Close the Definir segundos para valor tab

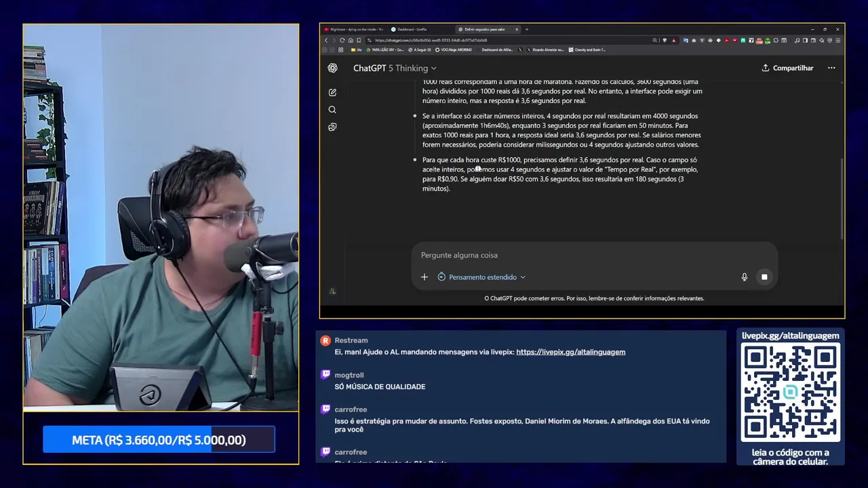point(517,29)
